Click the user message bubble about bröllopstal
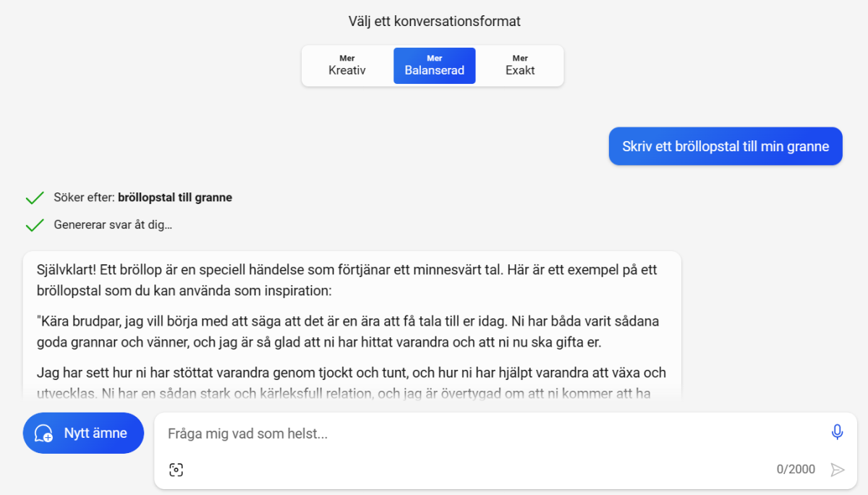The height and width of the screenshot is (495, 868). 725,146
